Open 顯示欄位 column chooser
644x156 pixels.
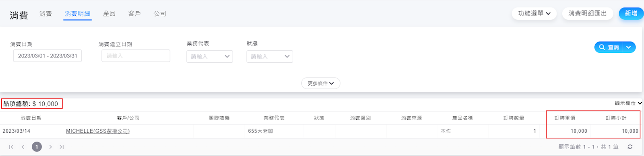point(628,103)
